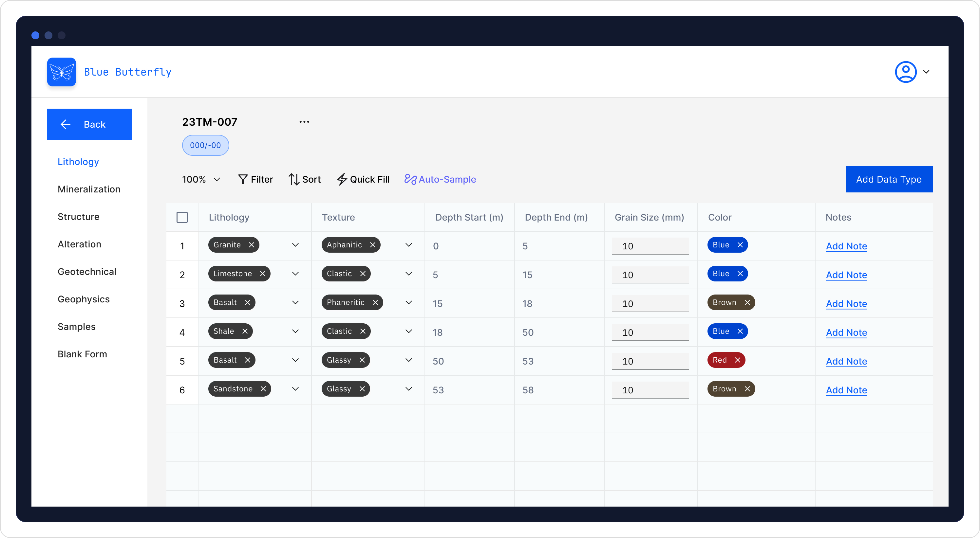Expand the Lithology dropdown in row 2
Viewport: 980px width, 538px height.
[x=295, y=274]
